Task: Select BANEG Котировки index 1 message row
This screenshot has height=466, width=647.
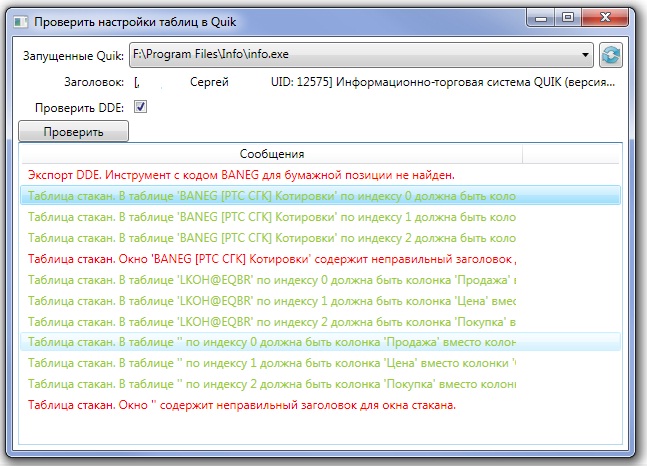Action: 320,217
